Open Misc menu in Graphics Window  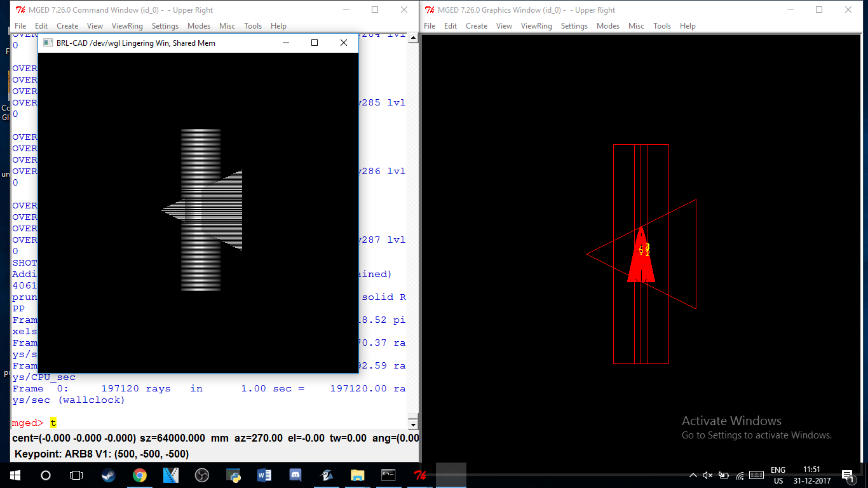click(x=636, y=26)
